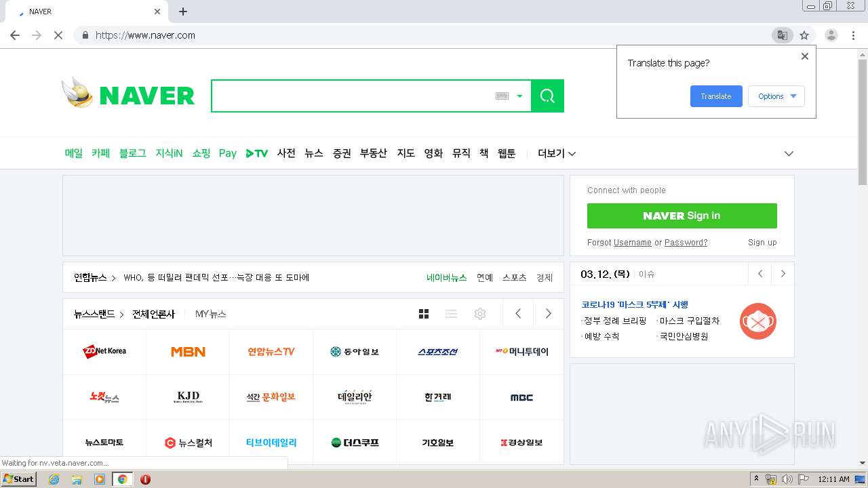
Task: Switch newsstand to grid view
Action: (424, 314)
